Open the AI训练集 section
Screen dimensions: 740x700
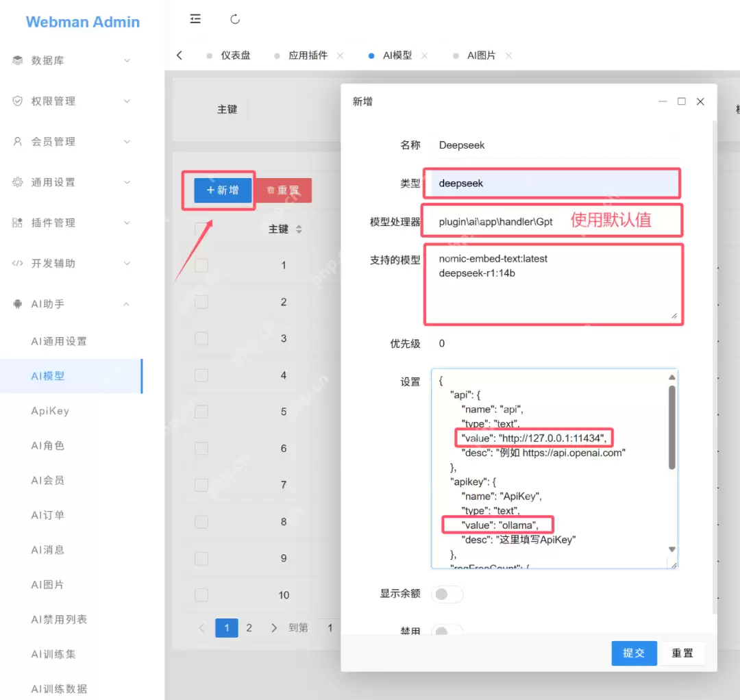point(54,653)
